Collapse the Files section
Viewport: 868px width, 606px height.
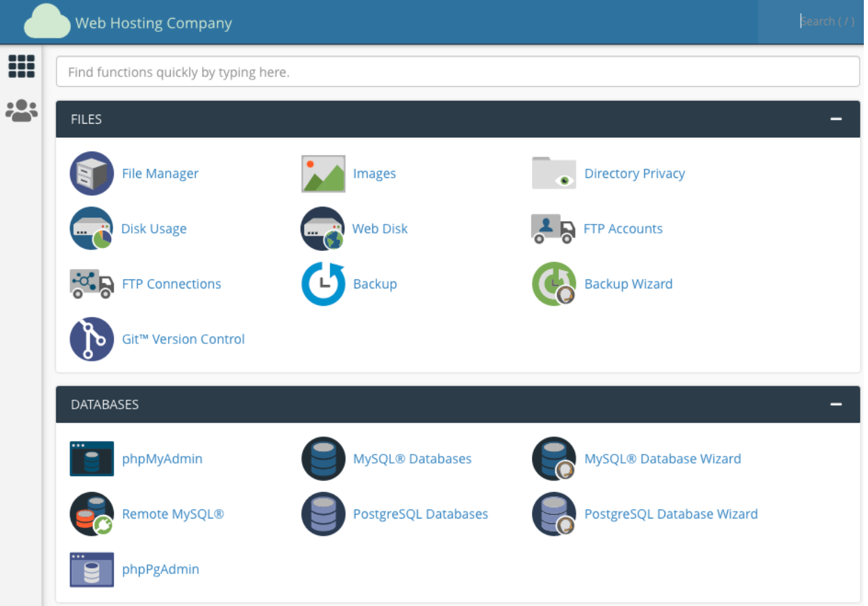[x=836, y=120]
